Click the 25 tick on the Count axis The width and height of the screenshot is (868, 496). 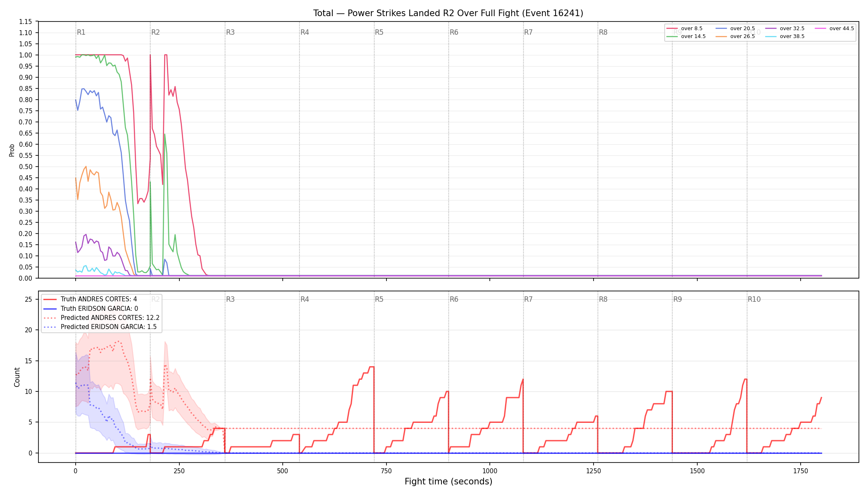click(29, 299)
